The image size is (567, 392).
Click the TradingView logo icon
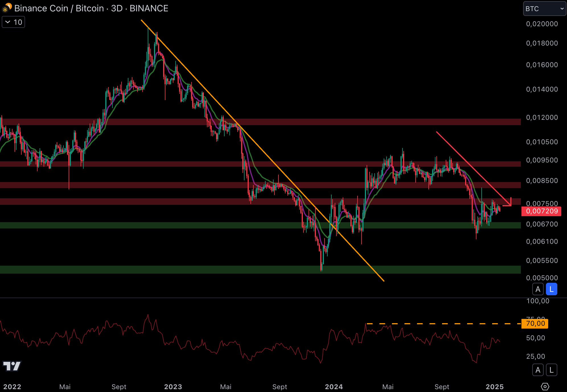click(12, 366)
